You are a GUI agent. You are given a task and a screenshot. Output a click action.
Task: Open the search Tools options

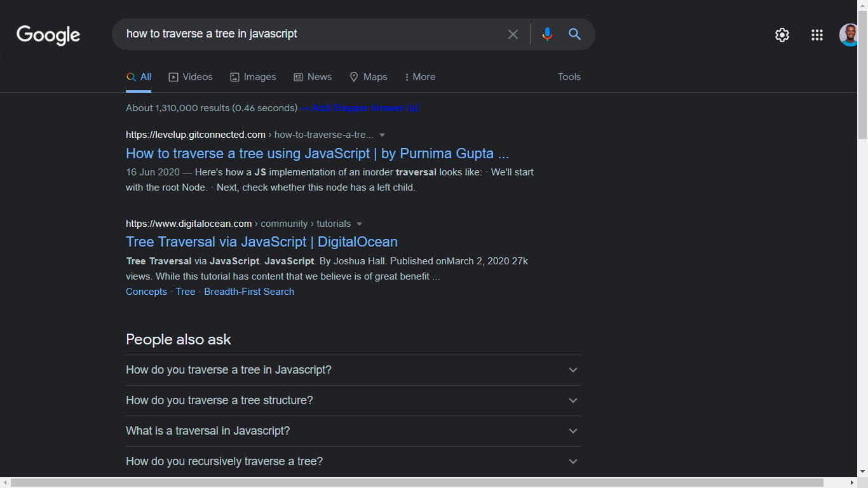pos(569,77)
